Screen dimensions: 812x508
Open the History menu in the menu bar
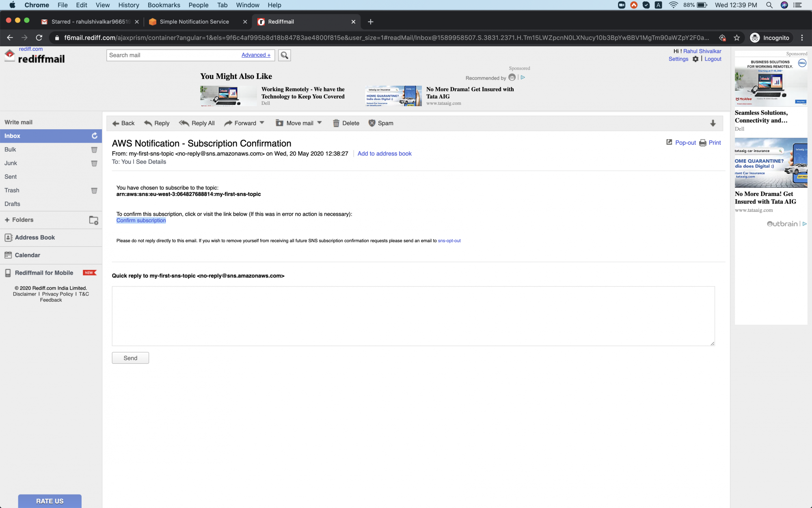coord(128,5)
